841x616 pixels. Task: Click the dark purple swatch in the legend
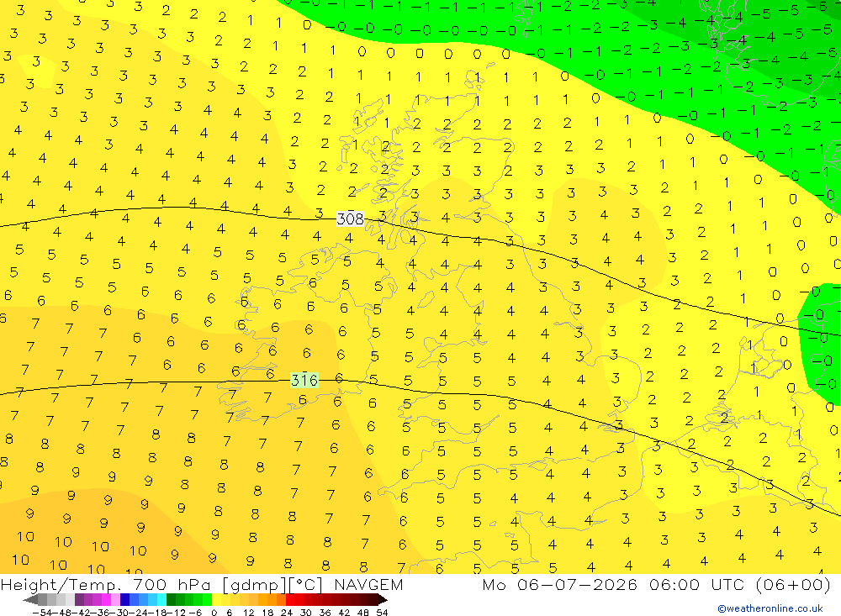point(79,600)
